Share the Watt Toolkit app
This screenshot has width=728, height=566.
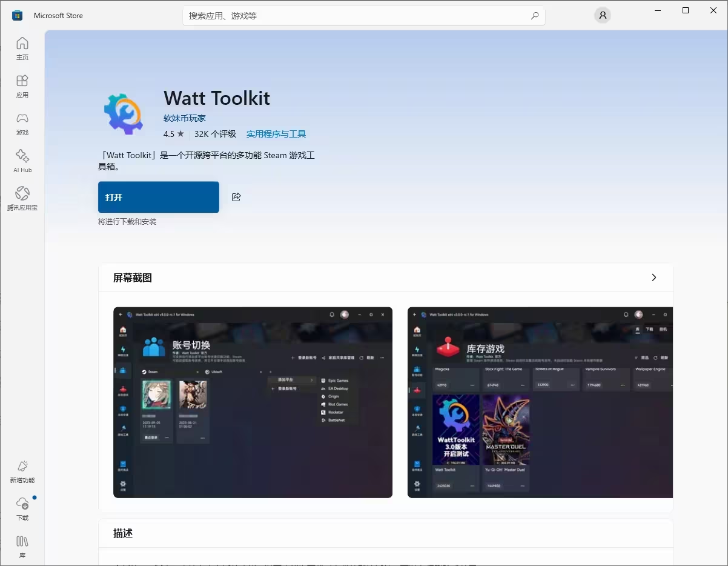click(x=236, y=197)
